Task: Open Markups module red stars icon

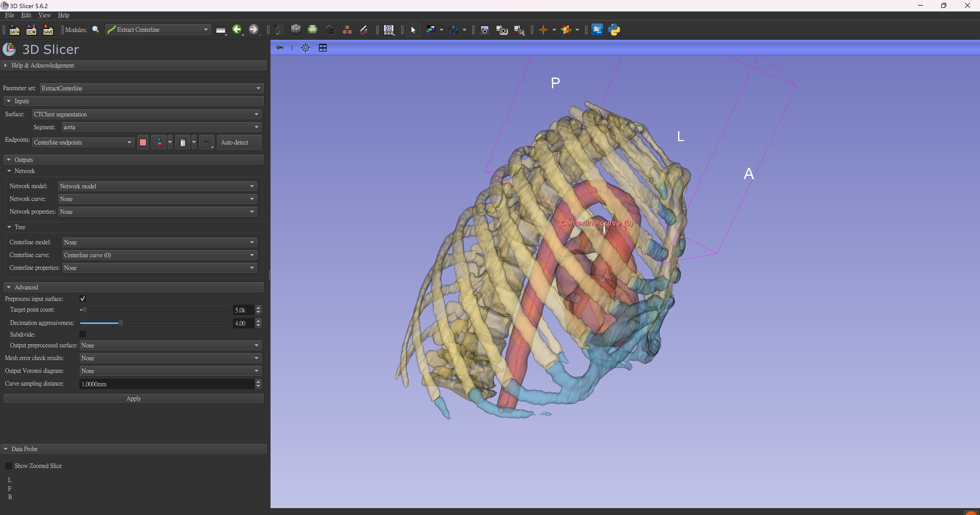Action: (347, 30)
